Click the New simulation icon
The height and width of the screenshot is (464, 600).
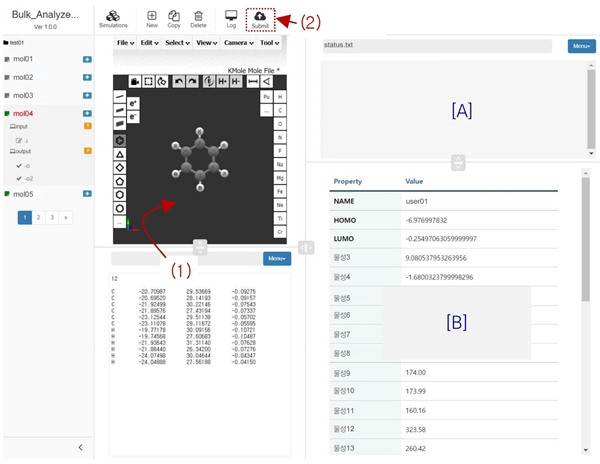click(x=151, y=16)
